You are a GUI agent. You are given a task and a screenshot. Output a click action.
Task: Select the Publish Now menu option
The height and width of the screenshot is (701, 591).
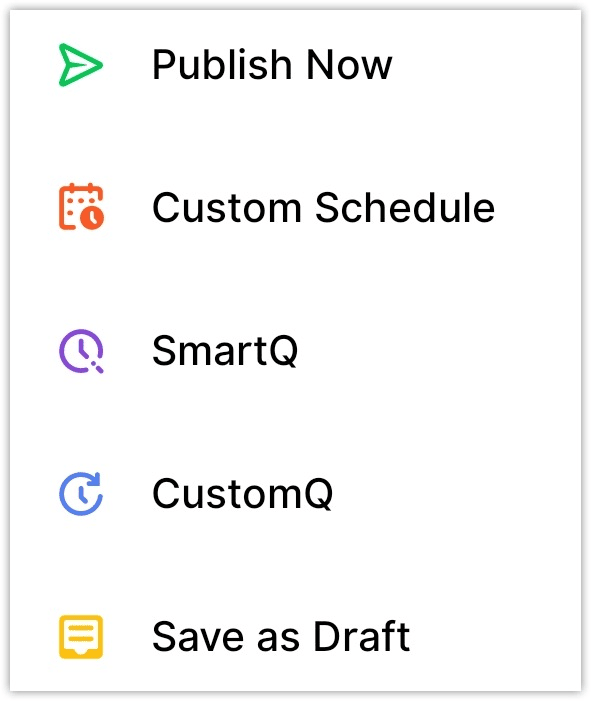[x=296, y=65]
